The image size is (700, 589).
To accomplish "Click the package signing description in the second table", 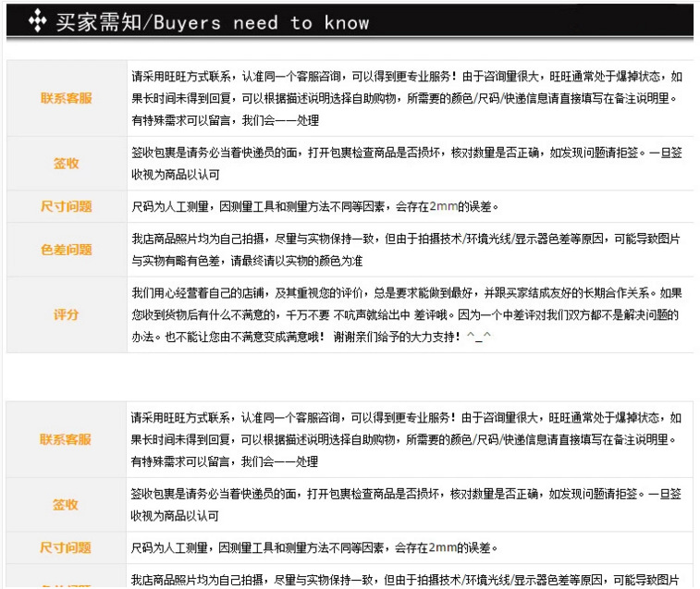I will (407, 505).
